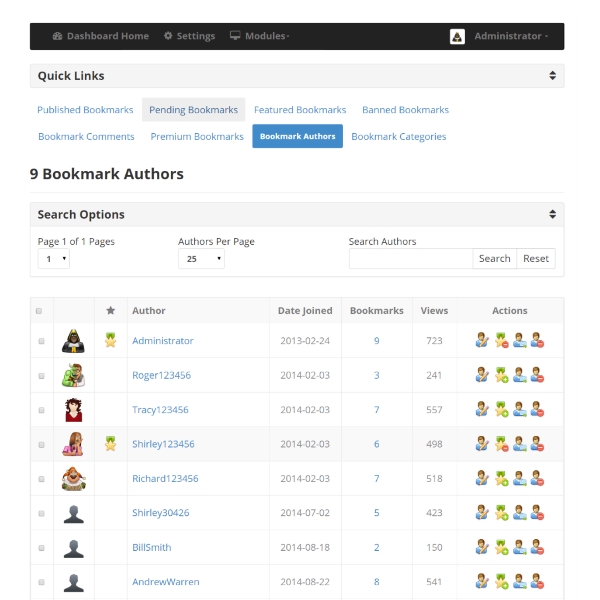Open the Authors Per Page dropdown
Screen dimensions: 600x600
click(x=201, y=259)
